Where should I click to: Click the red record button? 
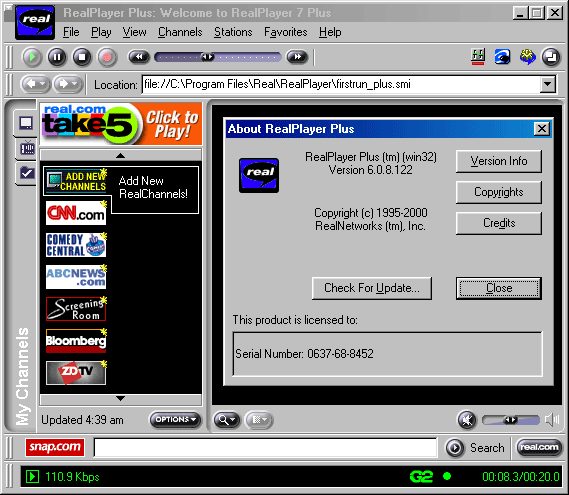click(x=107, y=57)
